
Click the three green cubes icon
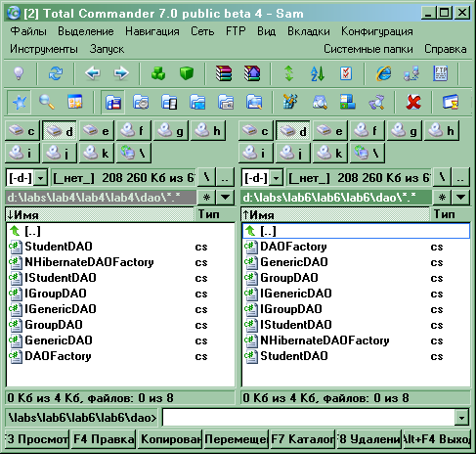pos(158,73)
